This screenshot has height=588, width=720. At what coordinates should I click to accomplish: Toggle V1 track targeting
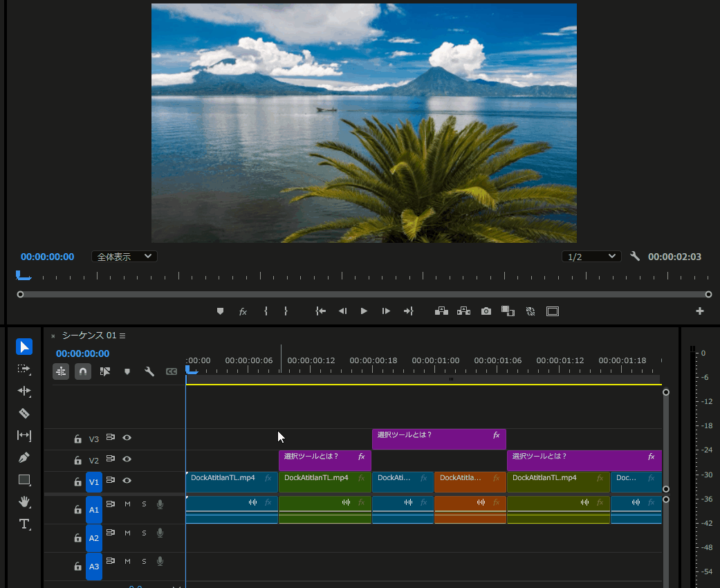[x=93, y=482]
